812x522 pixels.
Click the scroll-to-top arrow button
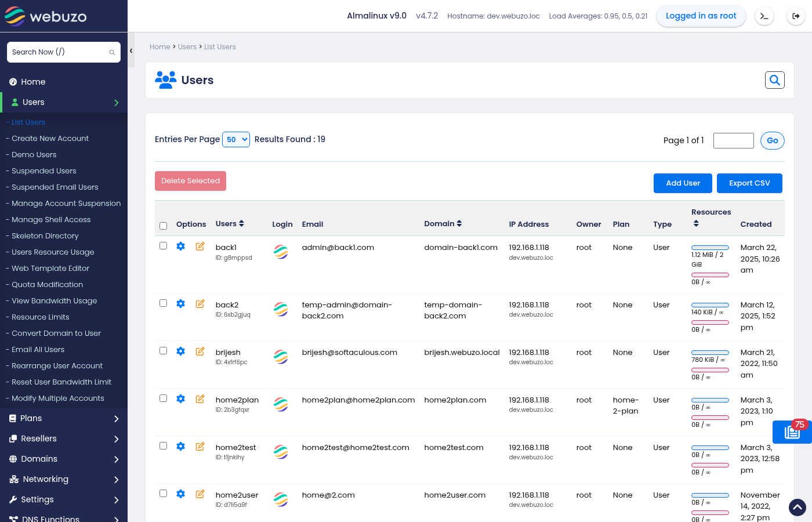pos(797,507)
